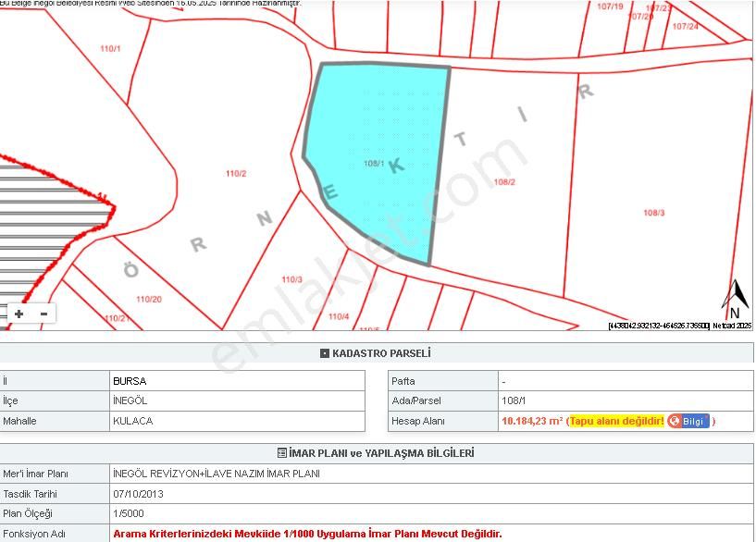Select parcel 108/2 on the map
Image resolution: width=756 pixels, height=542 pixels.
pos(504,182)
